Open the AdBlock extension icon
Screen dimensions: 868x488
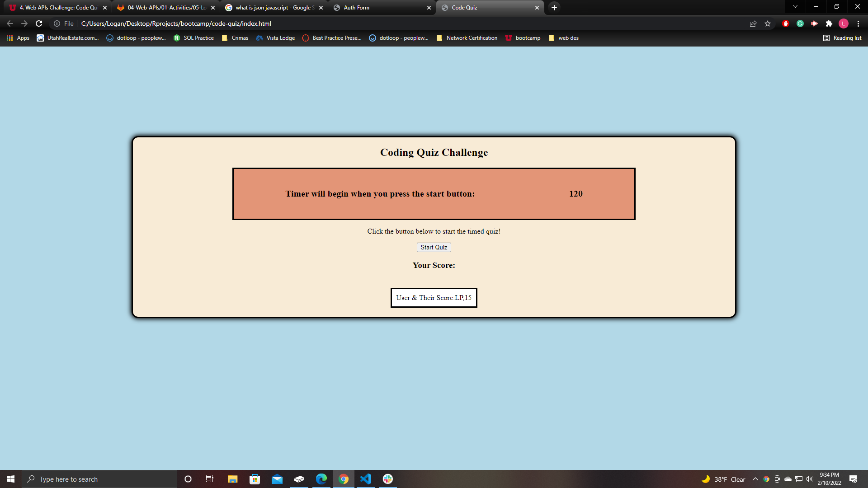786,23
